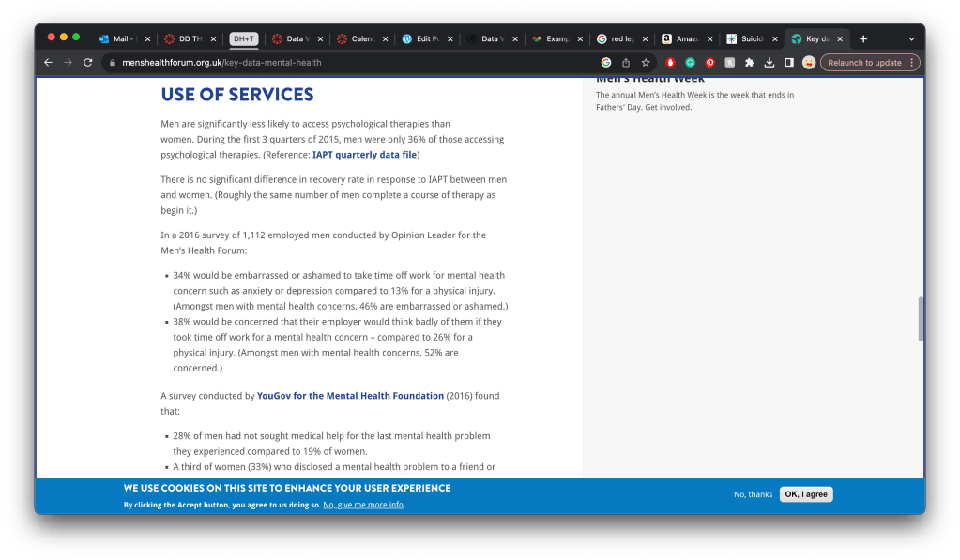The height and width of the screenshot is (560, 960).
Task: Toggle the browser side panel
Action: click(788, 63)
